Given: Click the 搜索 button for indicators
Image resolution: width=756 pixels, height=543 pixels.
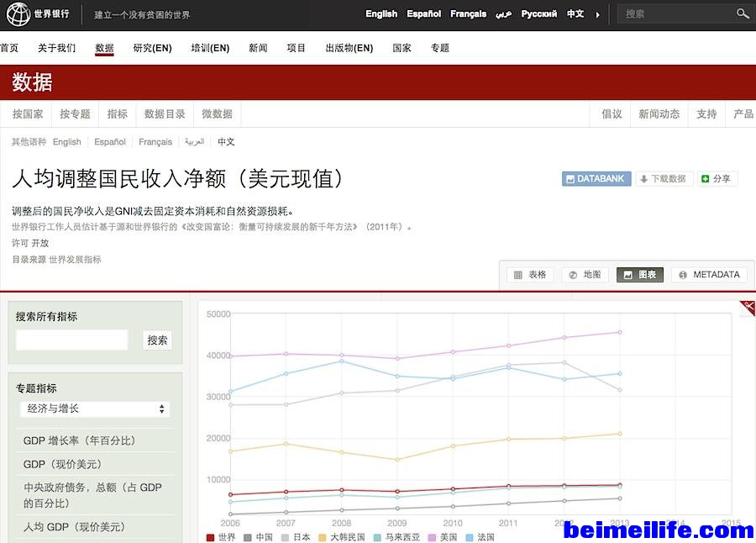Looking at the screenshot, I should coord(157,340).
